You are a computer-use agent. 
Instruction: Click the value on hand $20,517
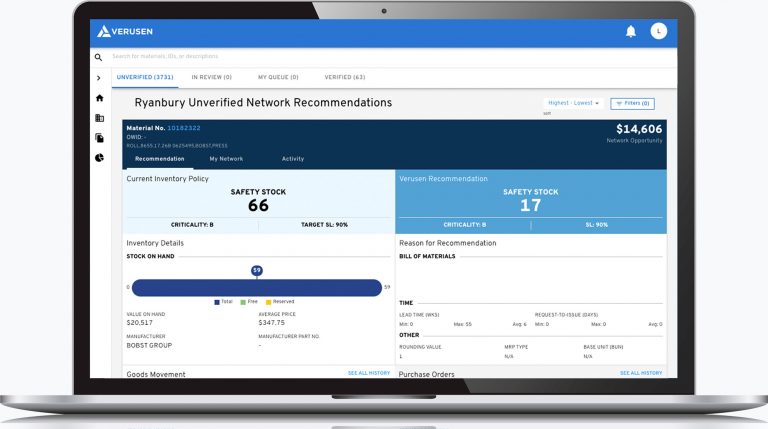140,323
